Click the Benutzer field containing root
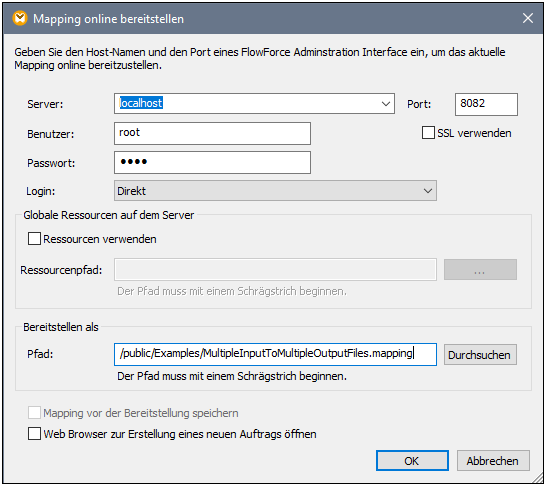The height and width of the screenshot is (486, 546). click(x=212, y=133)
